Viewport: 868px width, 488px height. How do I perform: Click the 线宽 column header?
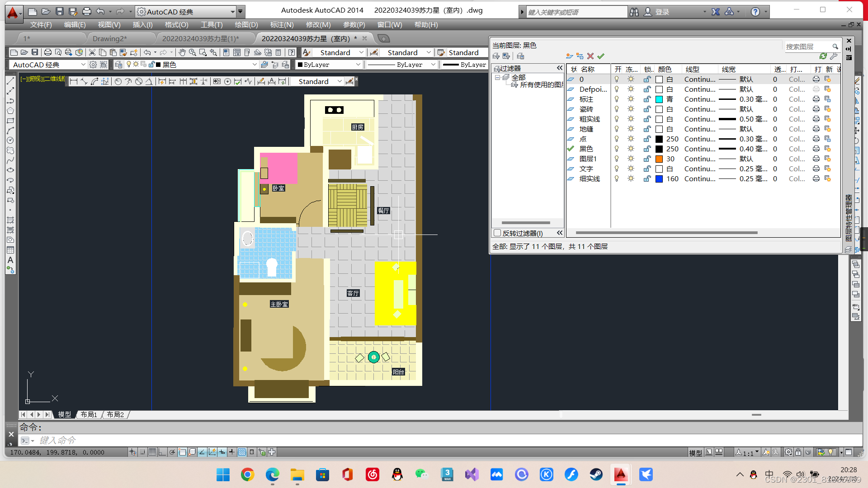(728, 69)
